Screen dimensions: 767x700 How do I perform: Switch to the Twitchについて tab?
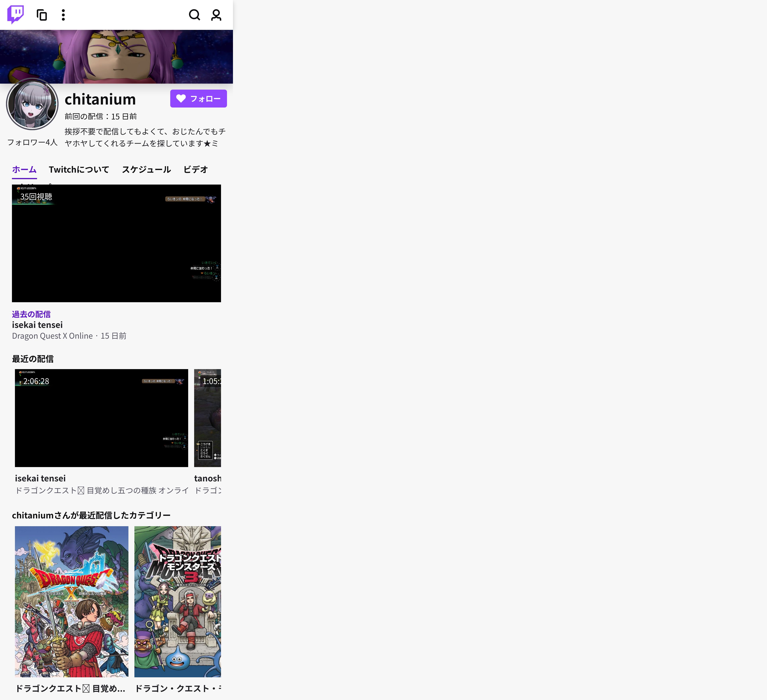[79, 170]
